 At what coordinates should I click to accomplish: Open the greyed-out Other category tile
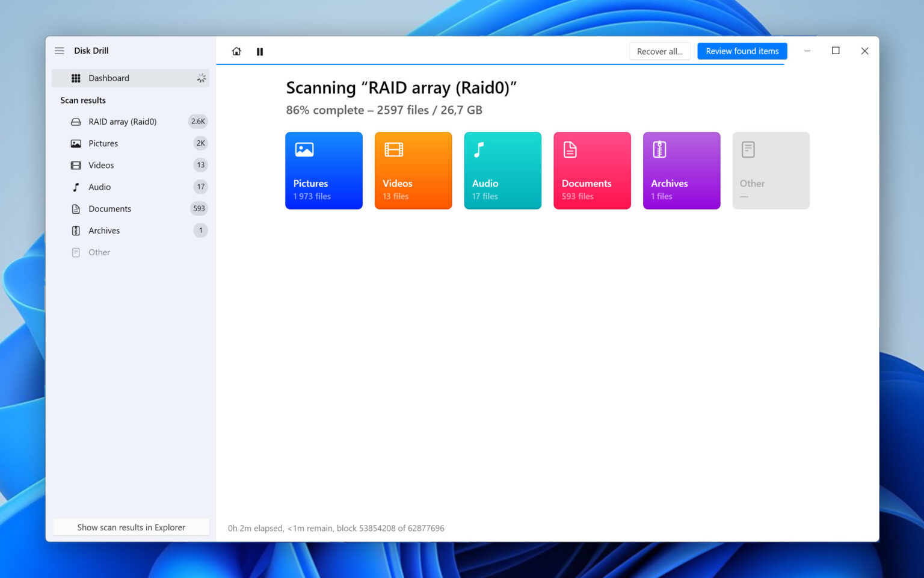click(x=771, y=170)
